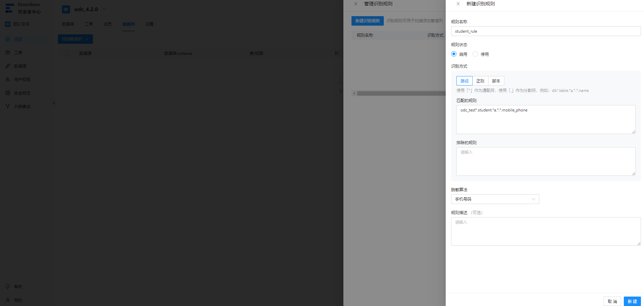Click the 团队空间 workspace icon
The image size is (644, 306).
point(8,24)
